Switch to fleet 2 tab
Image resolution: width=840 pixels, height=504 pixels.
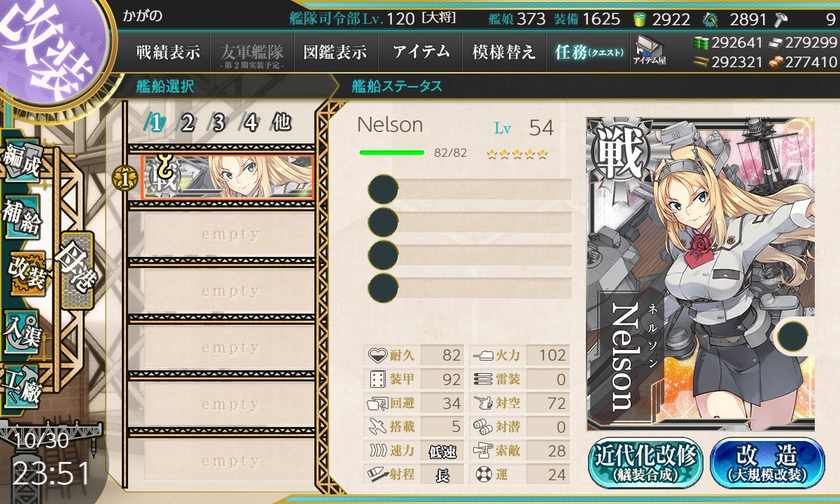[x=186, y=123]
